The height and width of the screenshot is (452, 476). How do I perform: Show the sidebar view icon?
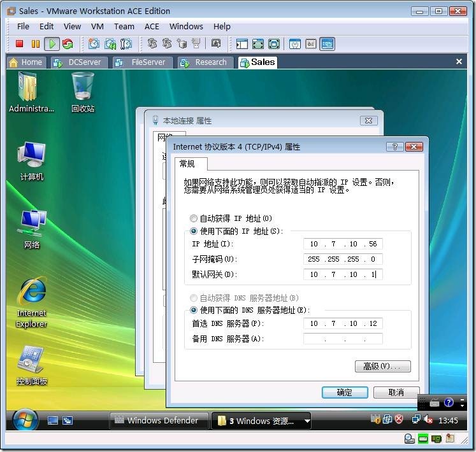[x=242, y=44]
